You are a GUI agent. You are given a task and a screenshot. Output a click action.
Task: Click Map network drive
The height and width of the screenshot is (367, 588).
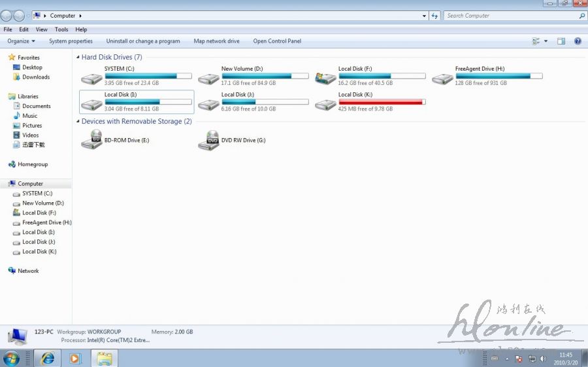click(x=216, y=41)
